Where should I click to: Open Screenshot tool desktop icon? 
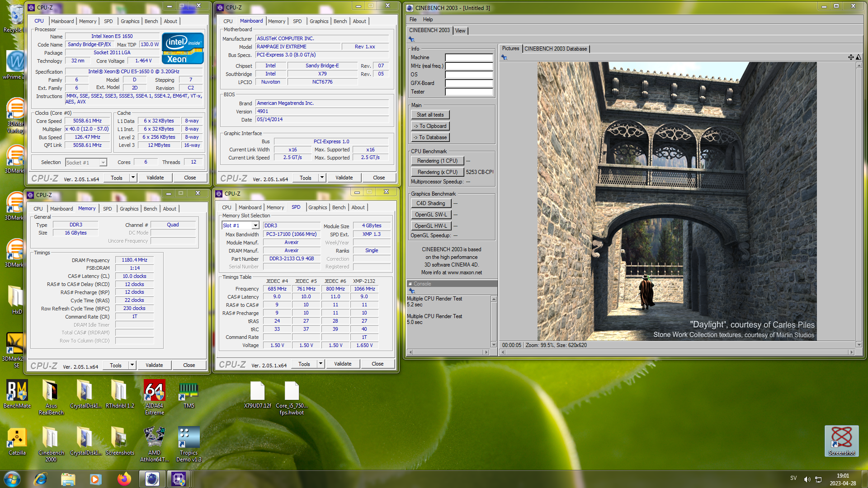click(841, 441)
